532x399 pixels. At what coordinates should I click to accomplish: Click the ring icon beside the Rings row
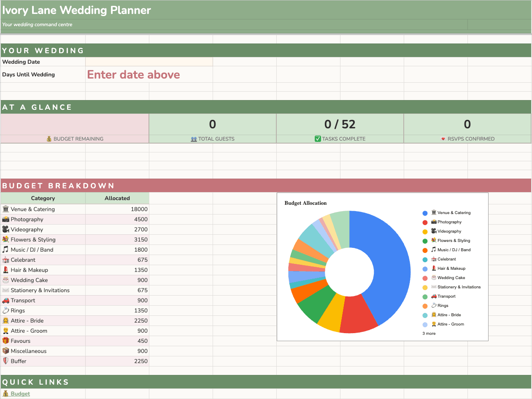tap(5, 310)
